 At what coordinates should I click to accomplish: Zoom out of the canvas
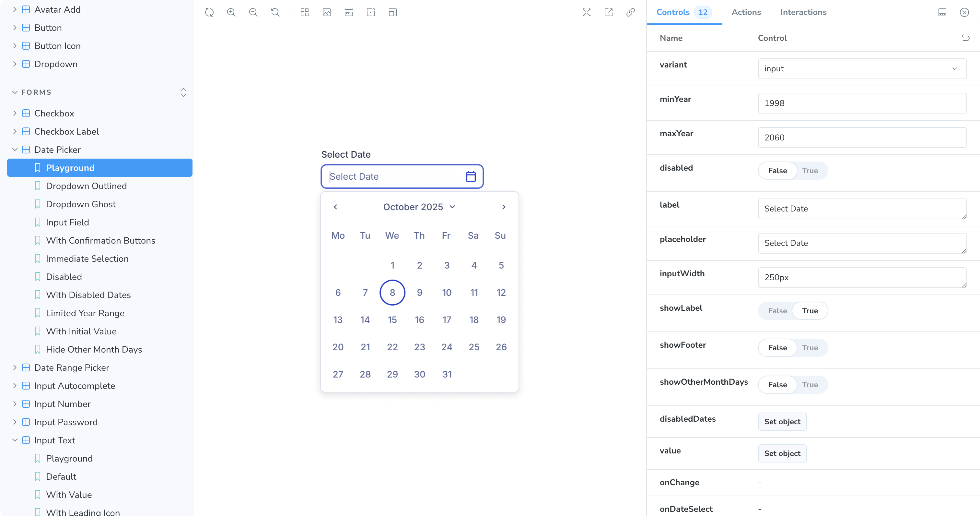253,12
